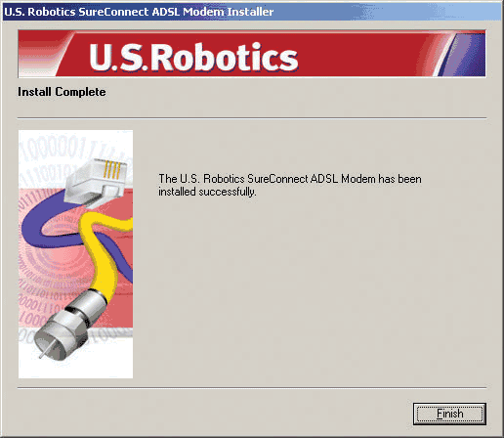Click the Finish button
This screenshot has width=504, height=438.
pyautogui.click(x=449, y=414)
